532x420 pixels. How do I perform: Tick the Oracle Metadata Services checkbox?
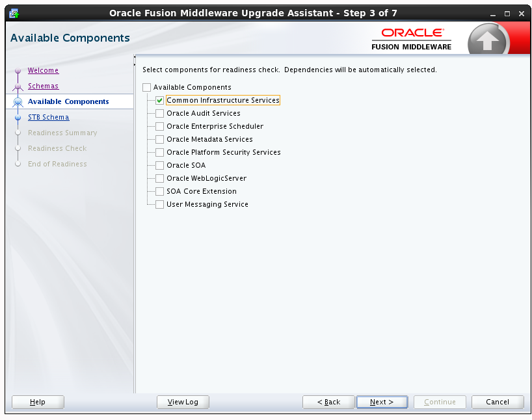(159, 139)
